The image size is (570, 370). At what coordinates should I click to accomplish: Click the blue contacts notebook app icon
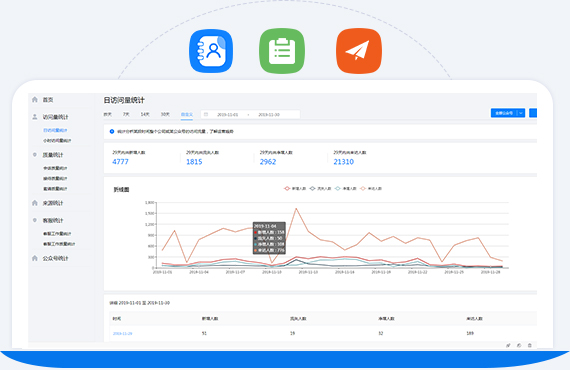point(211,51)
